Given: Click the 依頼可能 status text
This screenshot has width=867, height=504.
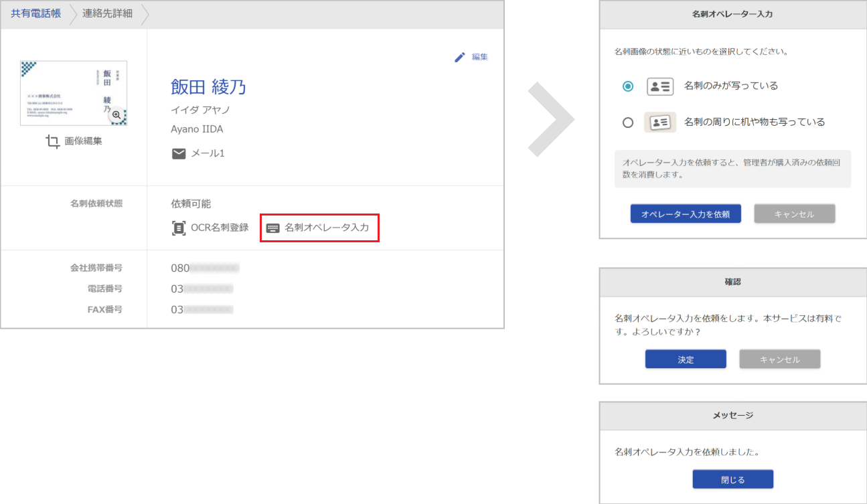Looking at the screenshot, I should click(x=191, y=204).
